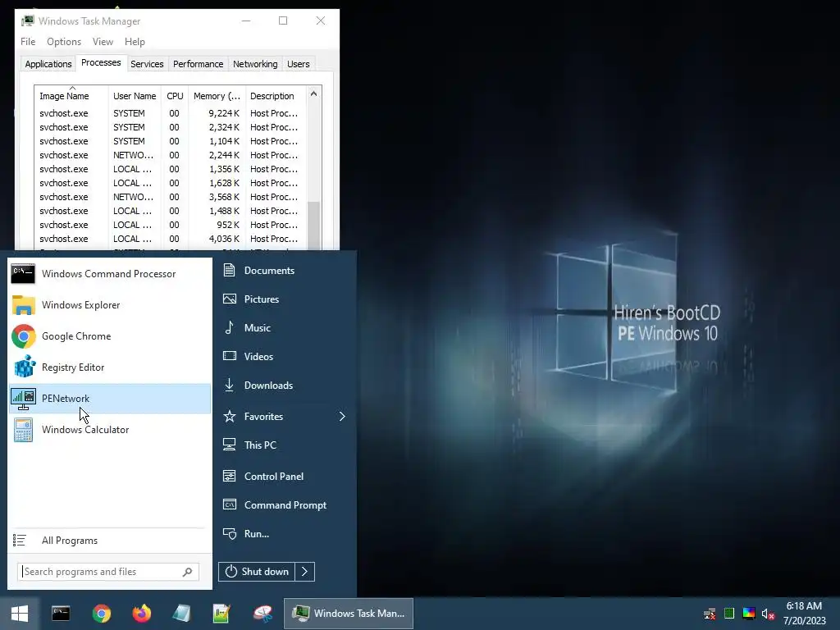Image resolution: width=840 pixels, height=630 pixels.
Task: Click the Pictures icon in Start menu
Action: click(x=230, y=299)
